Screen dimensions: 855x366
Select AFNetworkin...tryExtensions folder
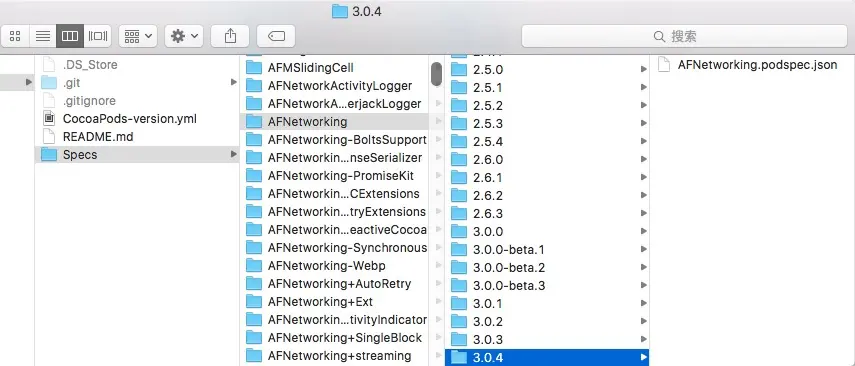[334, 212]
